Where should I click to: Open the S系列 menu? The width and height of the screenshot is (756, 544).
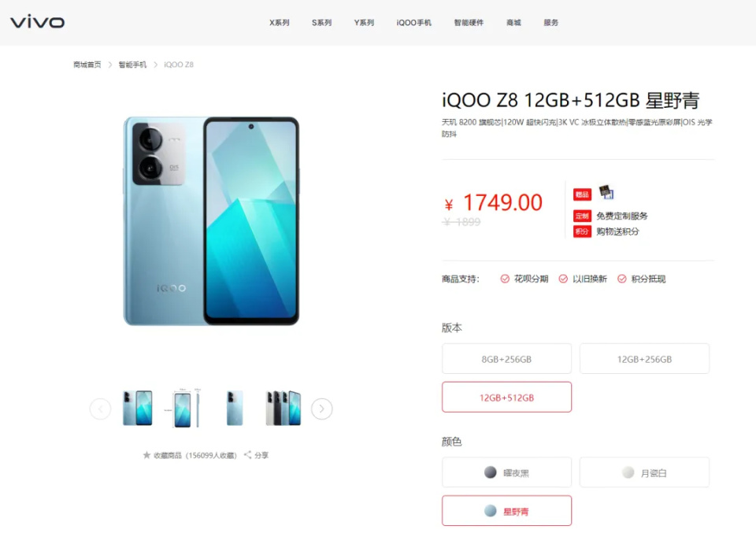tap(321, 23)
